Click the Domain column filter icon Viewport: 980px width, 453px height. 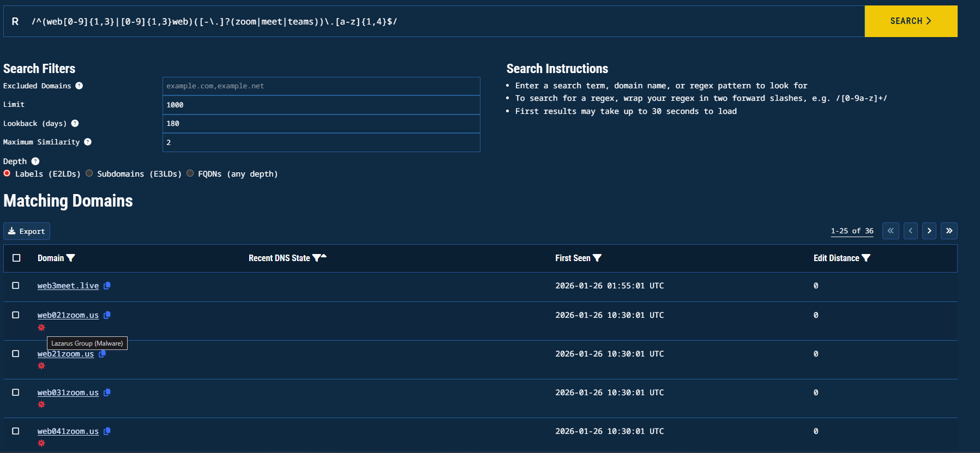pos(70,258)
